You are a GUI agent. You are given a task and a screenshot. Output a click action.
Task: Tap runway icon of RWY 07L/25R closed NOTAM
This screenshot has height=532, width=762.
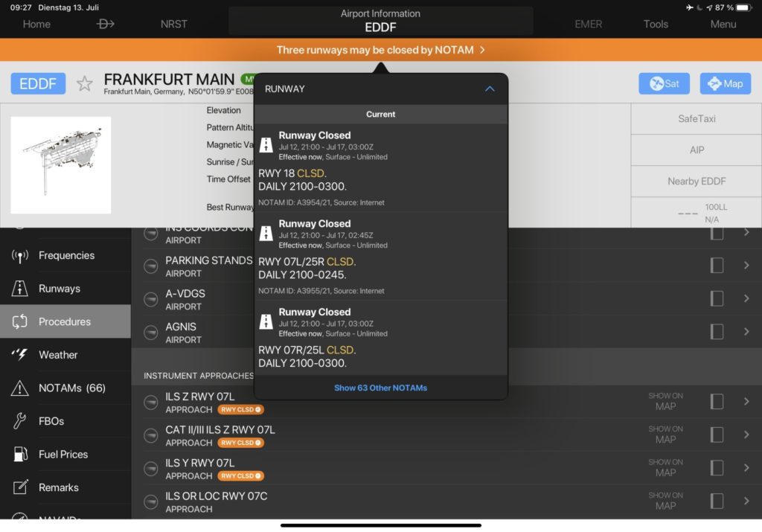pos(266,233)
